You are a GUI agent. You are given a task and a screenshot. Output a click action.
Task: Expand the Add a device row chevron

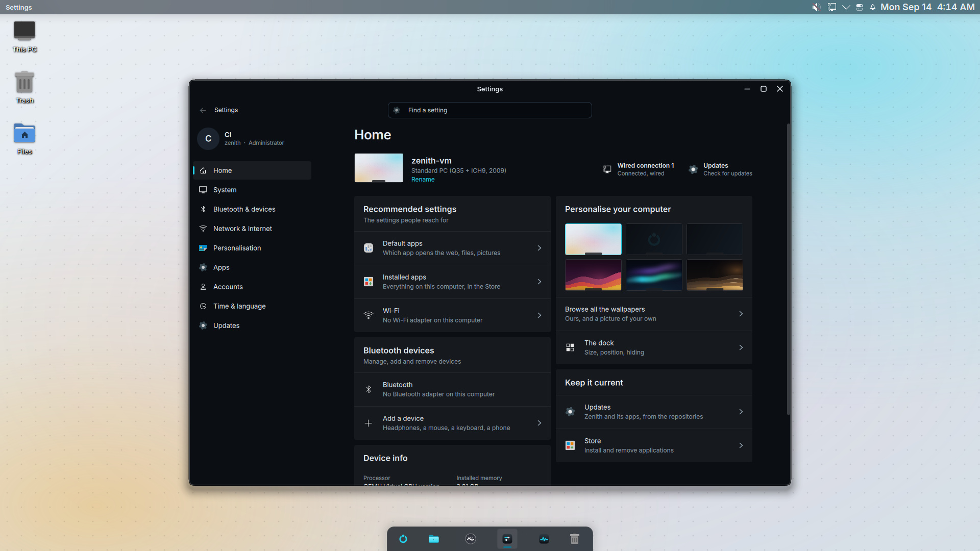(x=540, y=423)
